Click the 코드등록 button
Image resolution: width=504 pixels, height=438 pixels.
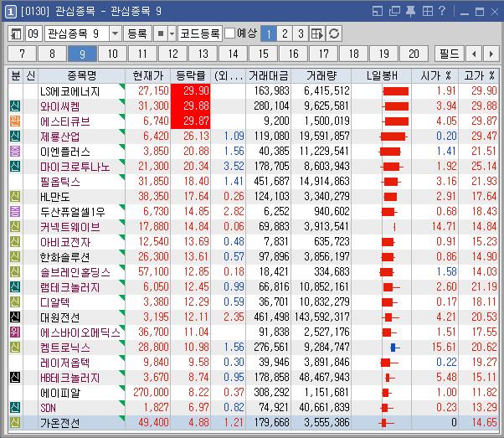tap(200, 33)
